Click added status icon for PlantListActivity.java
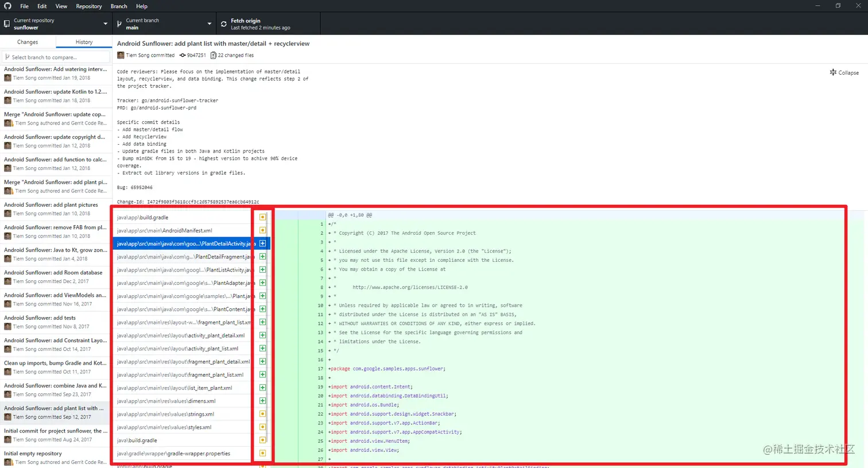 click(x=262, y=270)
